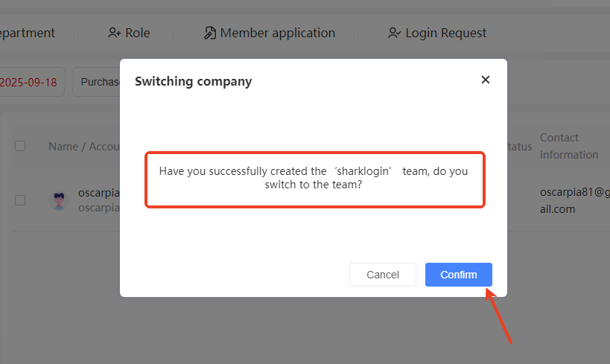Select the Login Request tab label
Viewport: 610px width, 364px height.
(445, 33)
